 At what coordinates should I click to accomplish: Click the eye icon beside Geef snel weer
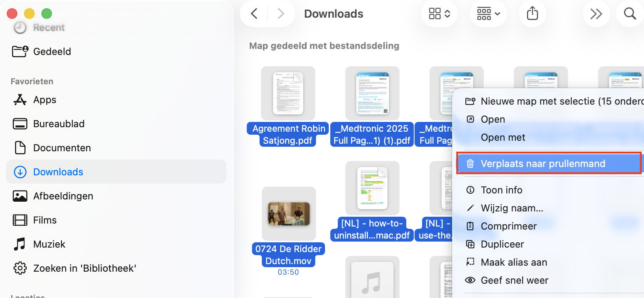470,280
